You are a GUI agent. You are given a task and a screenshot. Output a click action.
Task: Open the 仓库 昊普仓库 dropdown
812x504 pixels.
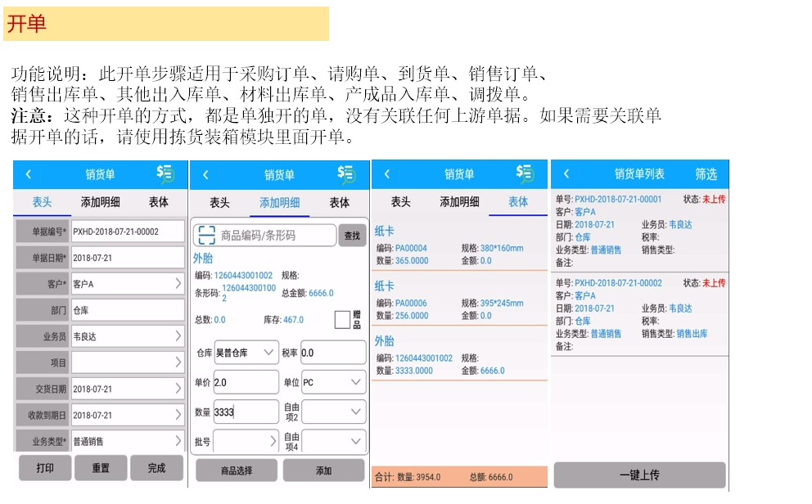pyautogui.click(x=246, y=353)
